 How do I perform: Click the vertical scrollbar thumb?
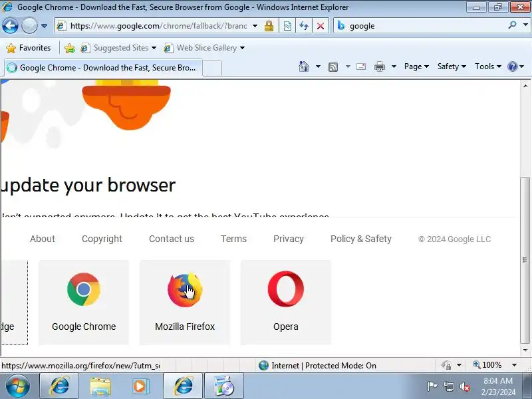(525, 260)
